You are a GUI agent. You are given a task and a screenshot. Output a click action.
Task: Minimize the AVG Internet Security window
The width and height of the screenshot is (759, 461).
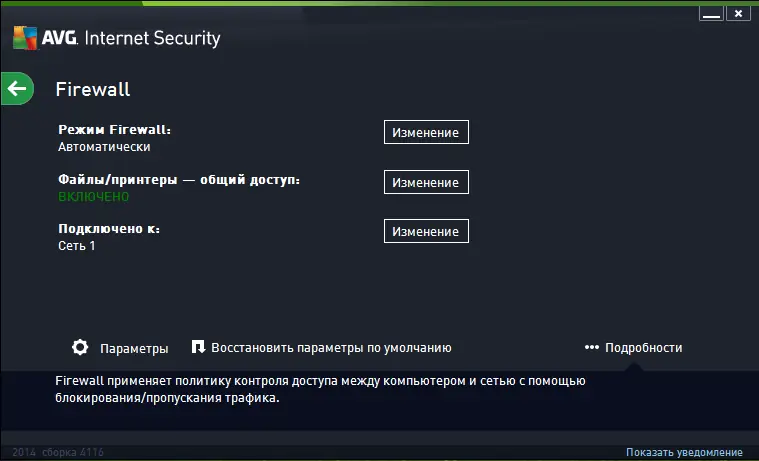(x=709, y=14)
